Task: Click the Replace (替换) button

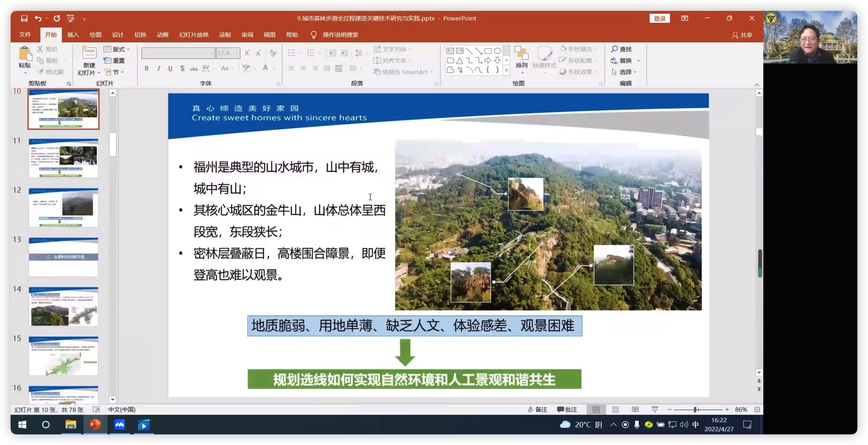Action: pos(621,60)
